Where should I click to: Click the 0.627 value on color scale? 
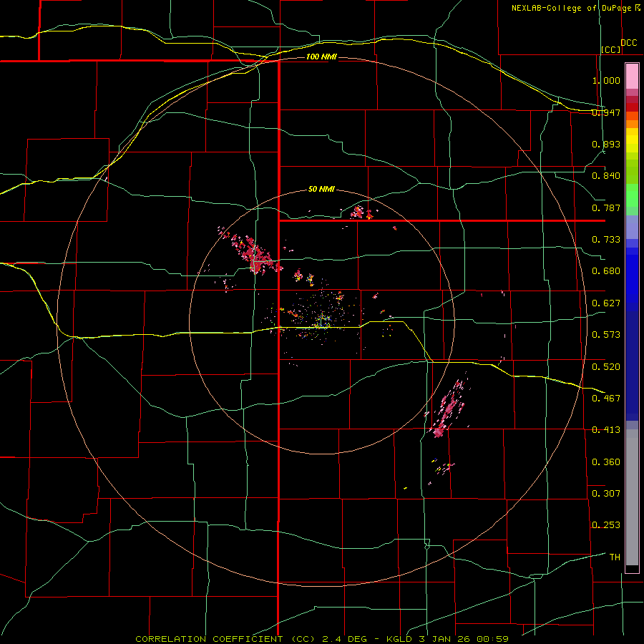pos(606,303)
